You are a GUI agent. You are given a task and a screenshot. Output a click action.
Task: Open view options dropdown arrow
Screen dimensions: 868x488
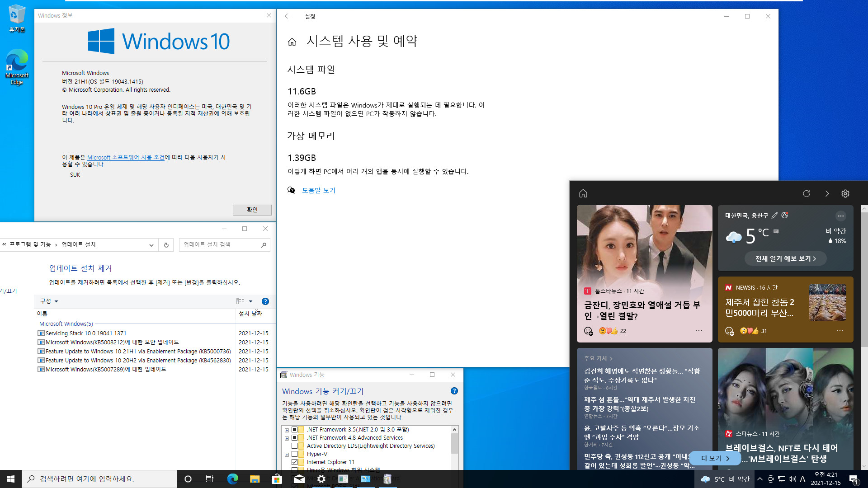click(x=250, y=301)
